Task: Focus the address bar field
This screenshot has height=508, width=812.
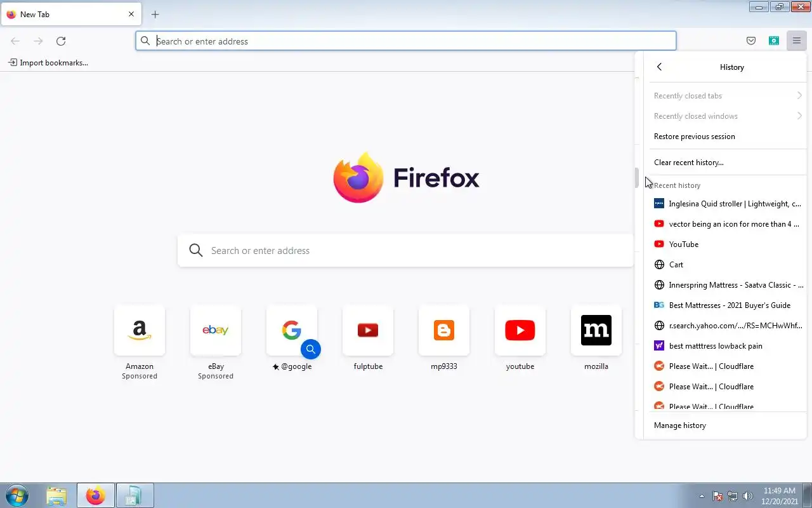Action: tap(406, 41)
